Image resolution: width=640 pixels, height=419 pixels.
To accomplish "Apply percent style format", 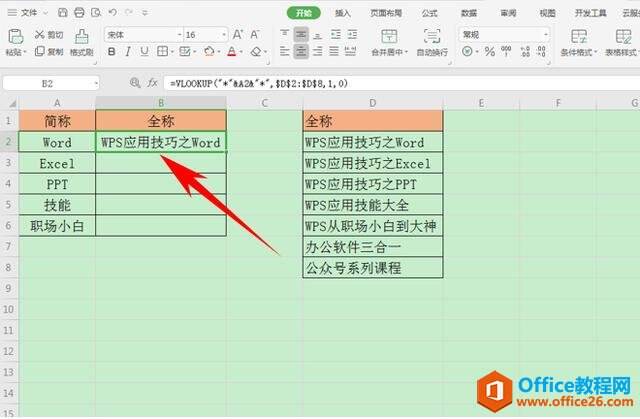I will pyautogui.click(x=489, y=51).
